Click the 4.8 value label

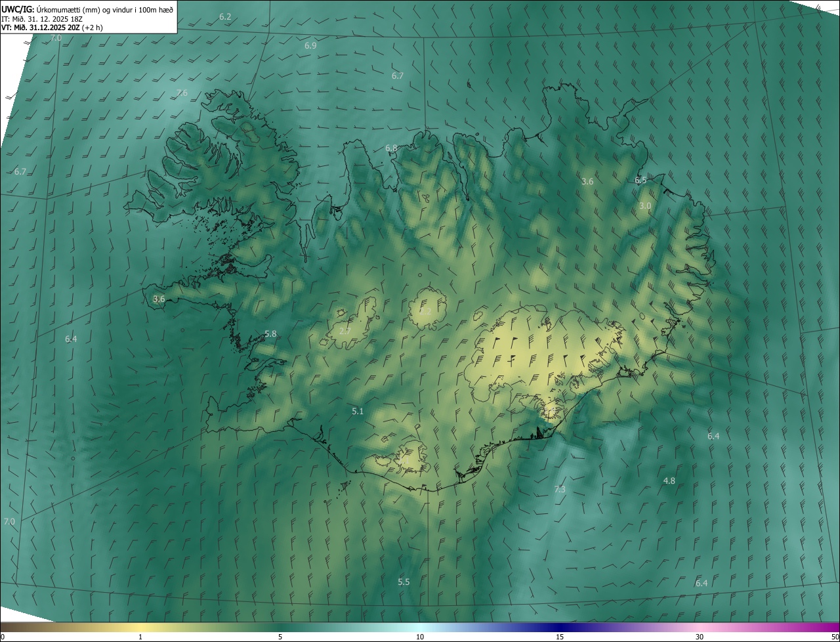(669, 481)
